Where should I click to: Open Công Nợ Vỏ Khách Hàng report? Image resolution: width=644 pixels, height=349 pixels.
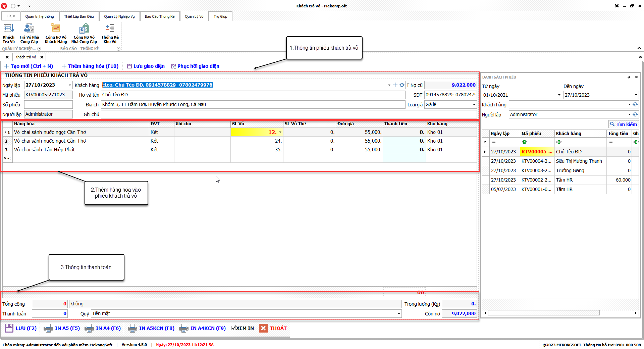point(56,34)
